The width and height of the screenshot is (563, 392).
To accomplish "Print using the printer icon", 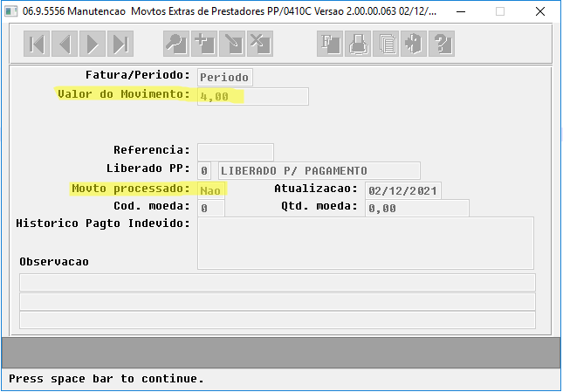I will pyautogui.click(x=358, y=44).
